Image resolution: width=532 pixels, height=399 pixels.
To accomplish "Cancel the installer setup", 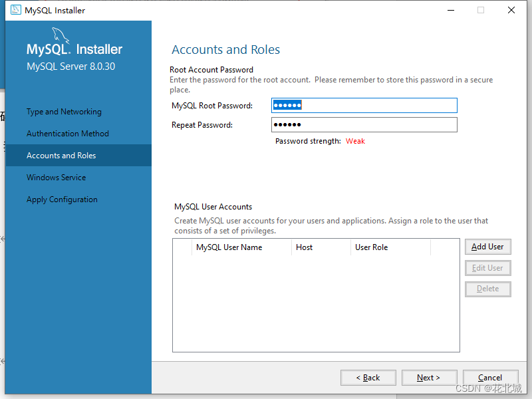I will [x=490, y=378].
